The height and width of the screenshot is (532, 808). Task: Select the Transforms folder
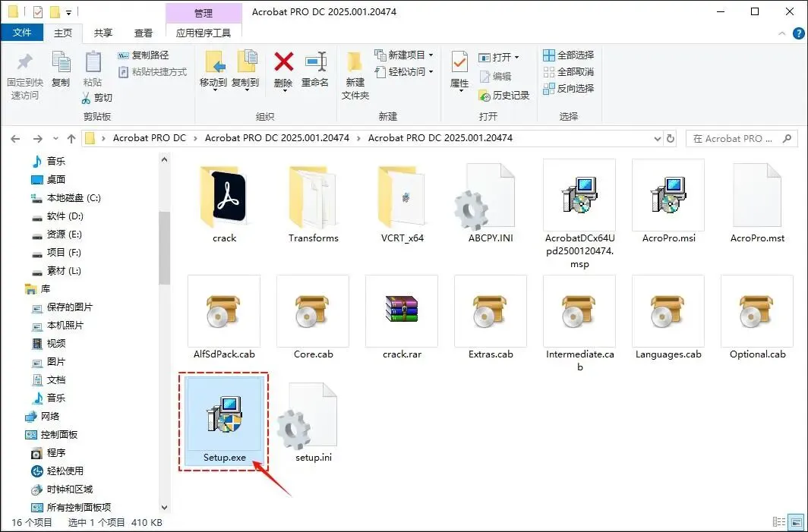(314, 203)
